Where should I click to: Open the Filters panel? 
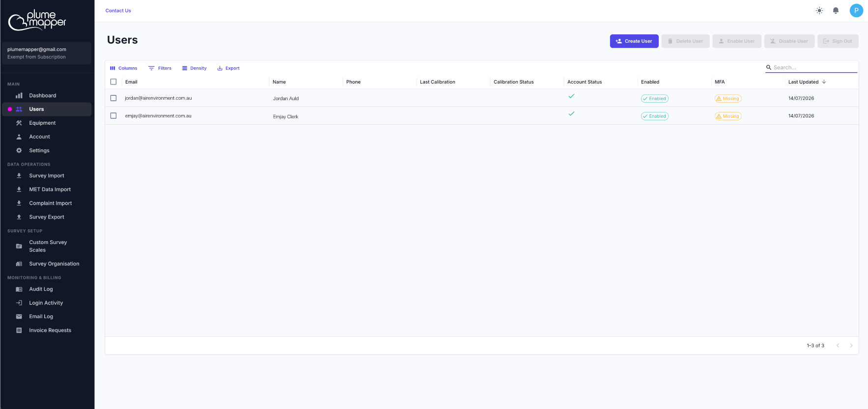point(160,68)
